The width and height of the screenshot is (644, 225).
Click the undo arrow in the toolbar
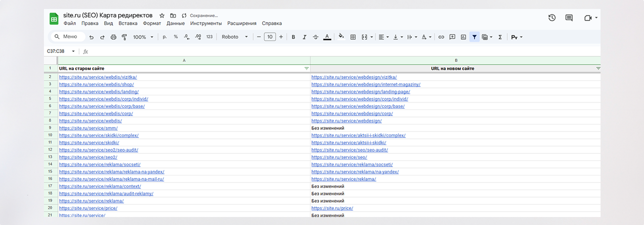coord(91,37)
